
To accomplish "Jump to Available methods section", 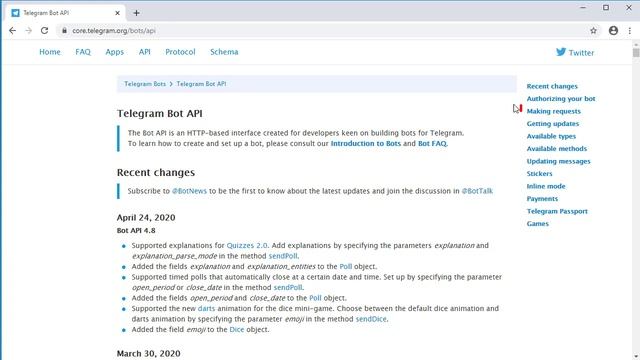I will pyautogui.click(x=557, y=149).
